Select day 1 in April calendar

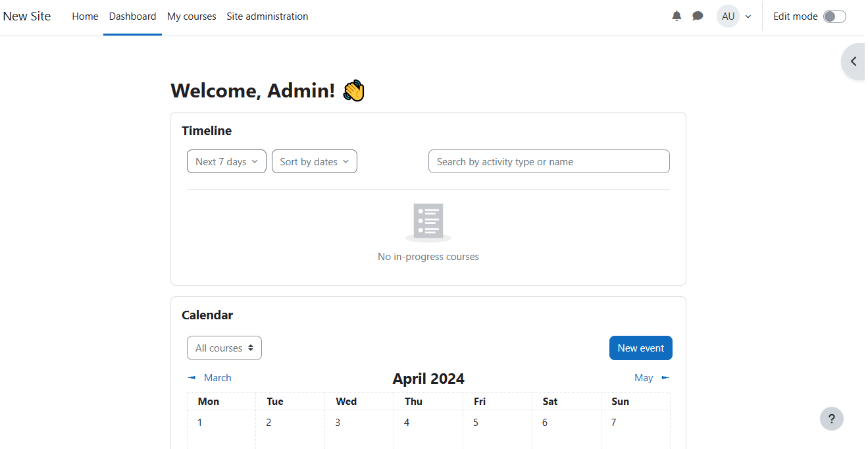pyautogui.click(x=200, y=423)
